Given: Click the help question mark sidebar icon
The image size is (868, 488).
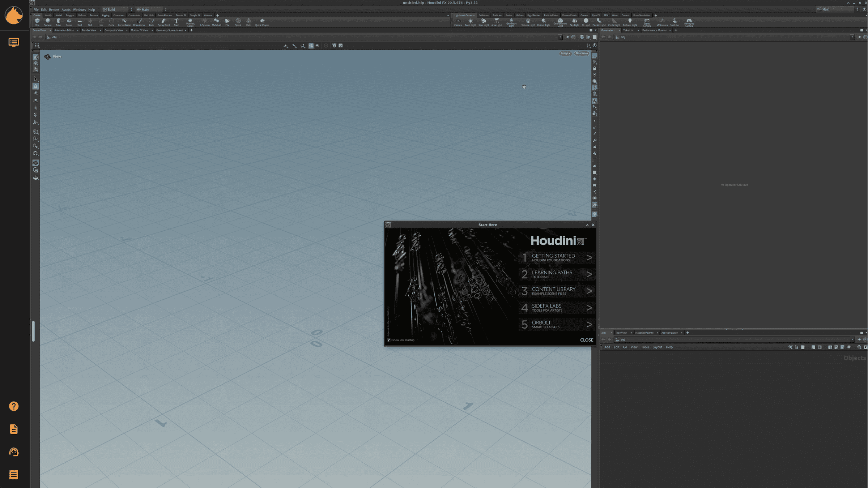Looking at the screenshot, I should (14, 406).
